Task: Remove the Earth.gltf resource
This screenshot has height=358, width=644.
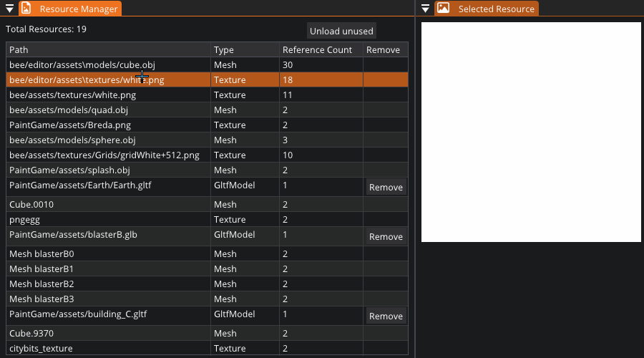Action: click(386, 188)
